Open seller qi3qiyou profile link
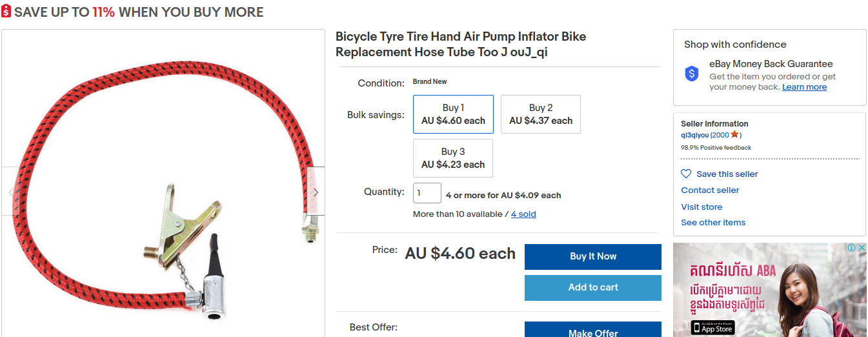The width and height of the screenshot is (868, 337). (695, 135)
